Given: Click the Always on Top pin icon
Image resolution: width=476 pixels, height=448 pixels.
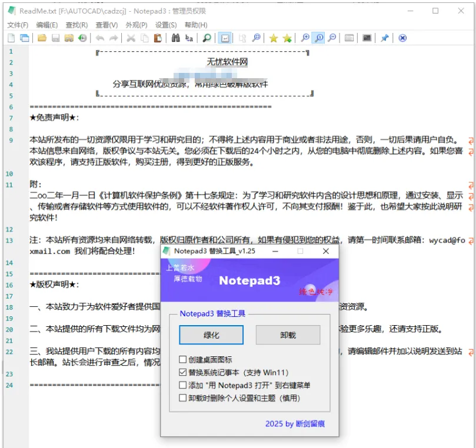Looking at the screenshot, I should (x=385, y=38).
